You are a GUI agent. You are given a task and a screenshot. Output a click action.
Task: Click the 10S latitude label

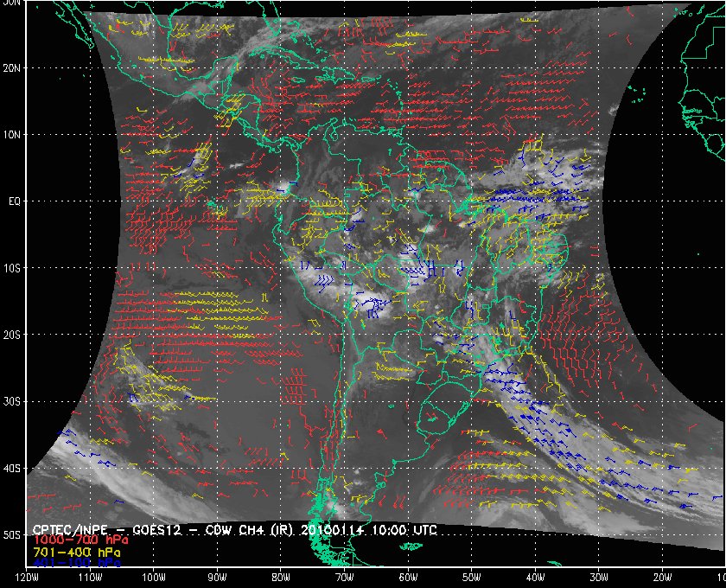click(x=12, y=268)
